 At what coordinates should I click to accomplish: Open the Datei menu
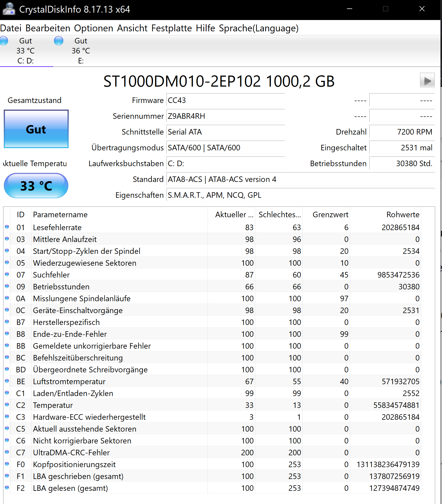[11, 28]
